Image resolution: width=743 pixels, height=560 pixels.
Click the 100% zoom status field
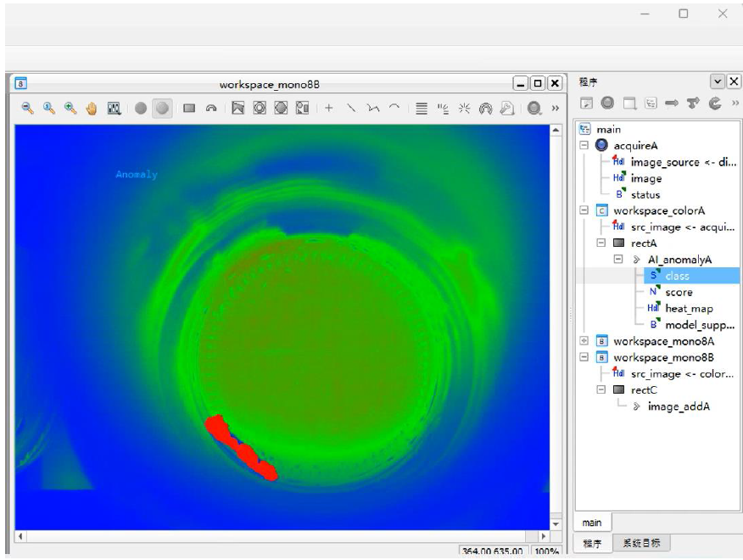(x=546, y=552)
